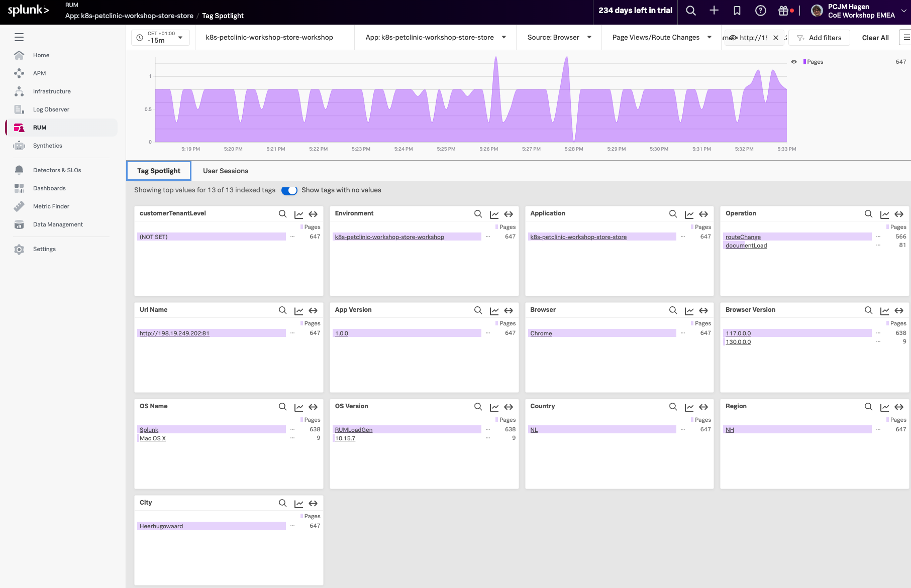Viewport: 911px width, 588px height.
Task: Open Page Views/Route Changes dropdown
Action: 661,38
